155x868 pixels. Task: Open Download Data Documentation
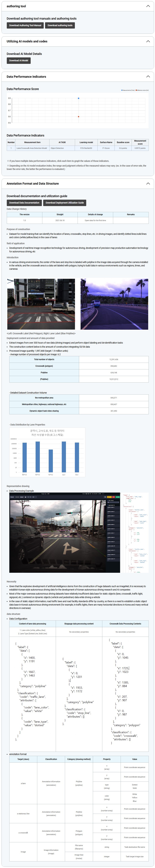click(x=24, y=203)
